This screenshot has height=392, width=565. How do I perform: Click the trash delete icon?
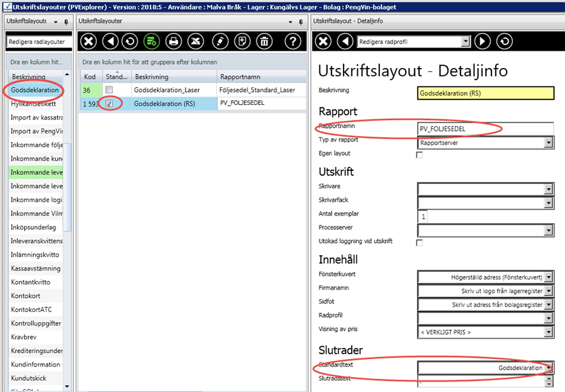click(264, 41)
